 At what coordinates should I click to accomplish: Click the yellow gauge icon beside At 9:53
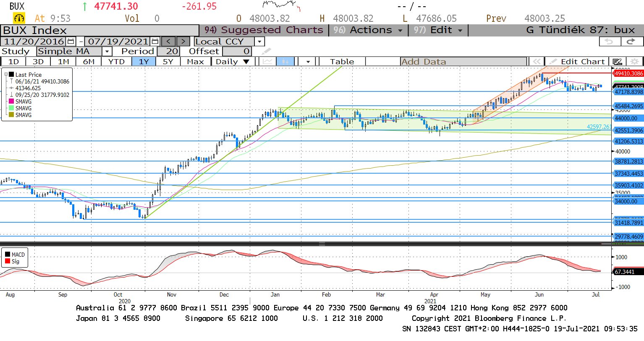[19, 18]
